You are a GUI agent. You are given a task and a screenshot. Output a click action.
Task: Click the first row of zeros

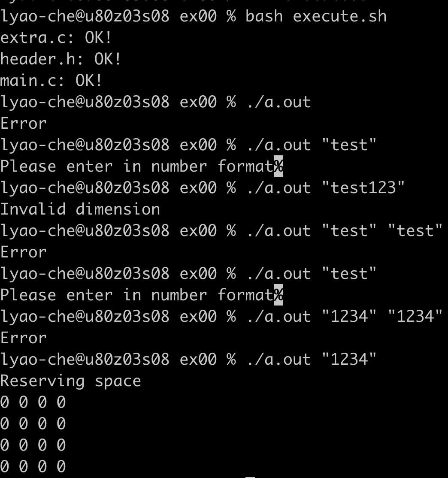point(33,402)
